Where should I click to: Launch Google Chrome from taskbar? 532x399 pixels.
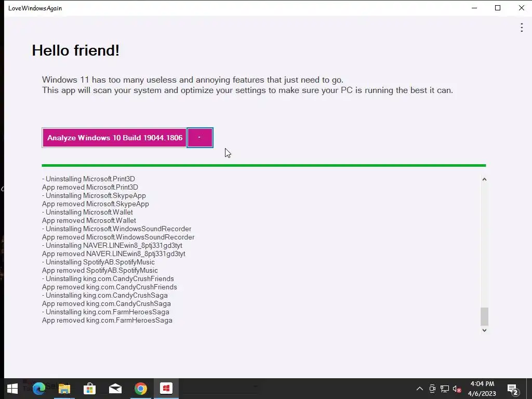[x=140, y=389]
